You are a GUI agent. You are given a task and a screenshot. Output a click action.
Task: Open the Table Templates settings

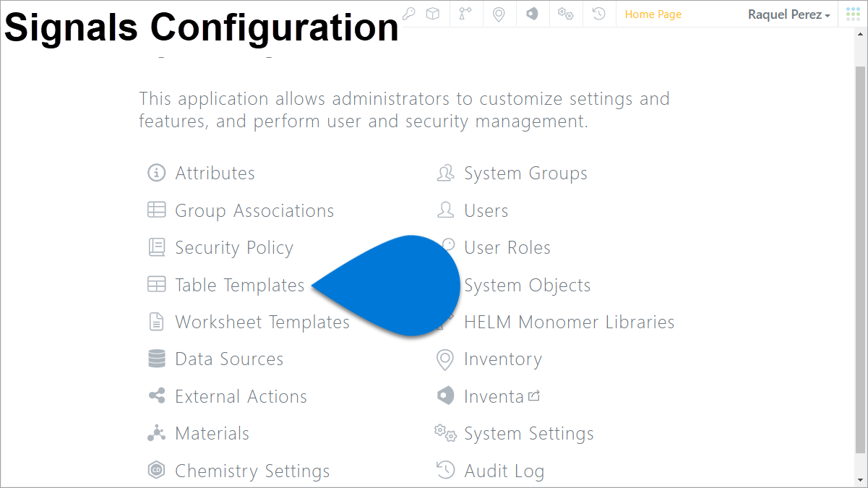(239, 285)
